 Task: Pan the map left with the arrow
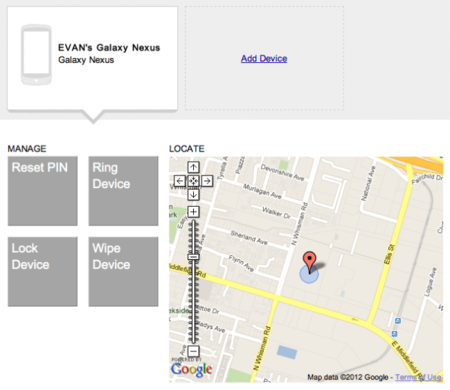click(180, 181)
